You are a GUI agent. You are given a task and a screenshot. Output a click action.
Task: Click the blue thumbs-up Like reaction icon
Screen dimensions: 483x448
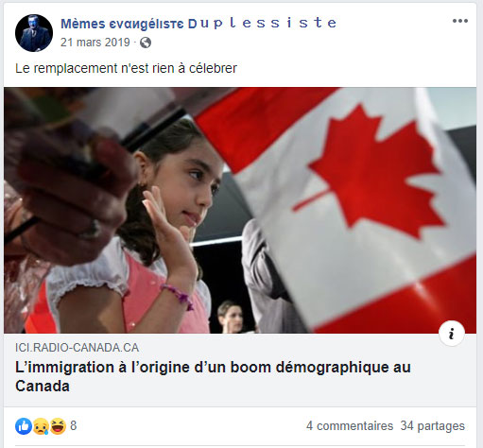pyautogui.click(x=24, y=426)
